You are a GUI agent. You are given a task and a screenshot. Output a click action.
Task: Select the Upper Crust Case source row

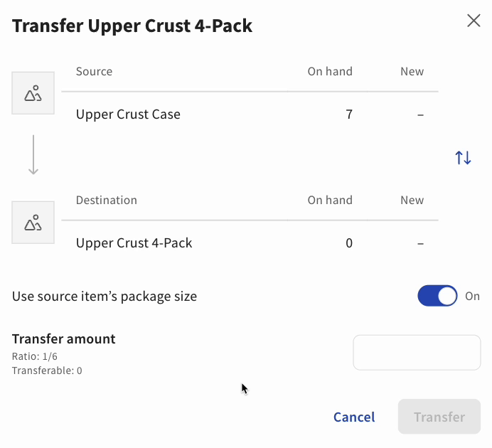(128, 114)
